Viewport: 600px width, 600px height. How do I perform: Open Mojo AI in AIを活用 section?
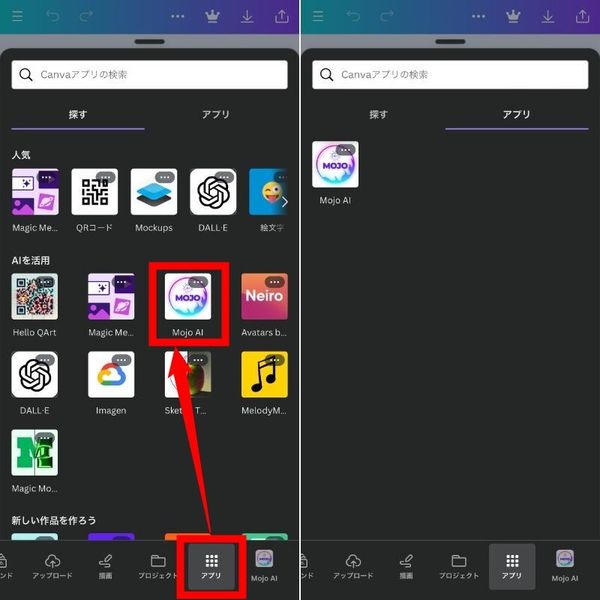188,296
